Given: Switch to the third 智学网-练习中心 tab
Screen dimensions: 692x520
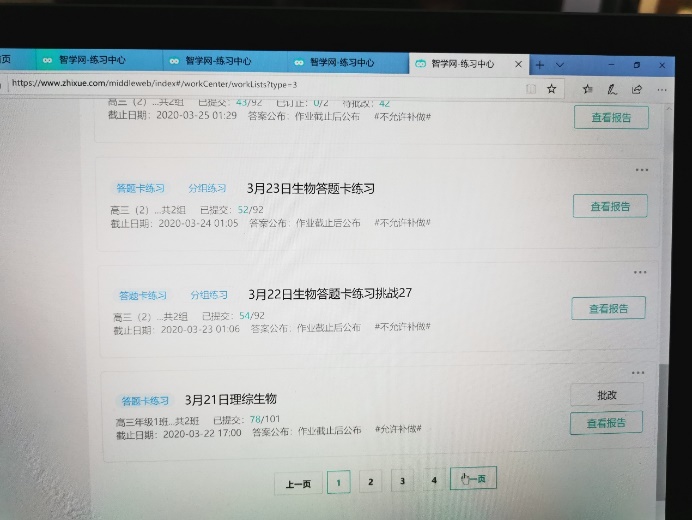Looking at the screenshot, I should 349,62.
